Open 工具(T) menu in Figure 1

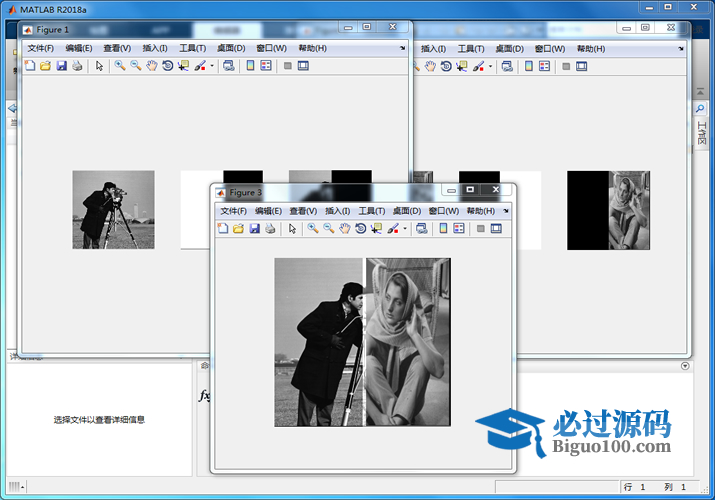[192, 48]
